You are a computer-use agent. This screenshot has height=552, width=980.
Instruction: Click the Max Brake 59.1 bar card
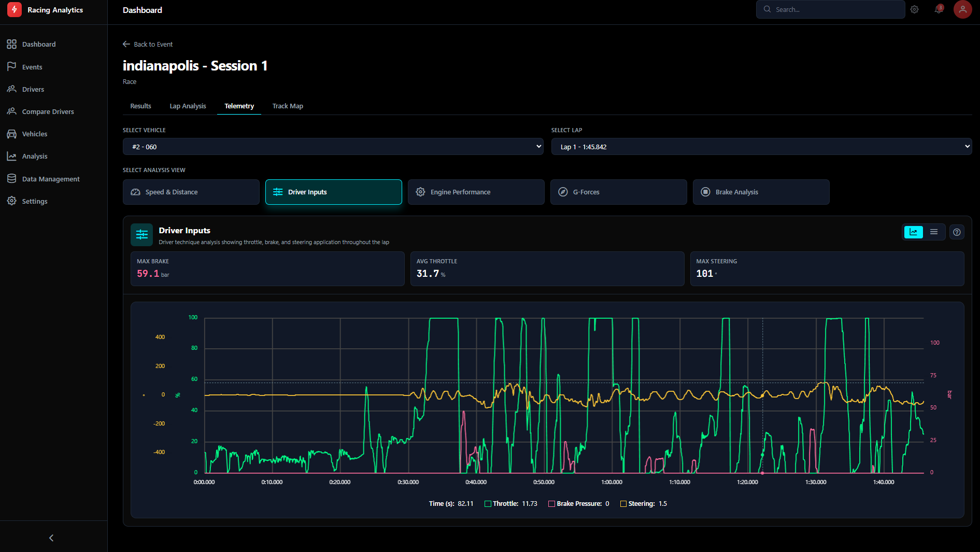pyautogui.click(x=267, y=268)
